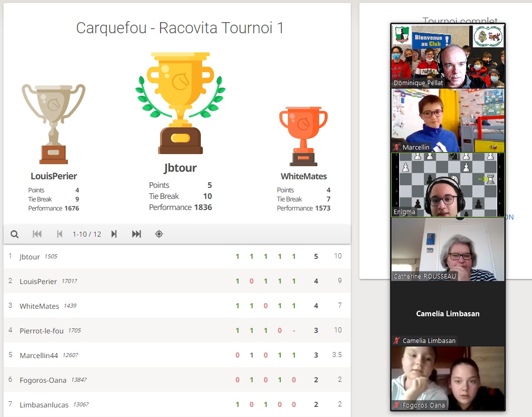Viewport: 532px width, 417px height.
Task: Toggle muted microphone icon beside Camelia Limbasan label
Action: pyautogui.click(x=397, y=341)
